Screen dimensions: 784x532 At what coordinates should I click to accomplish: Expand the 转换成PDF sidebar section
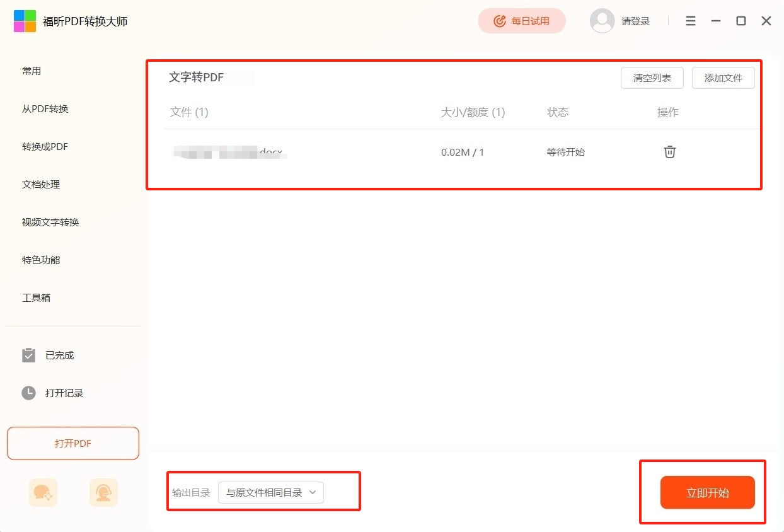[45, 147]
